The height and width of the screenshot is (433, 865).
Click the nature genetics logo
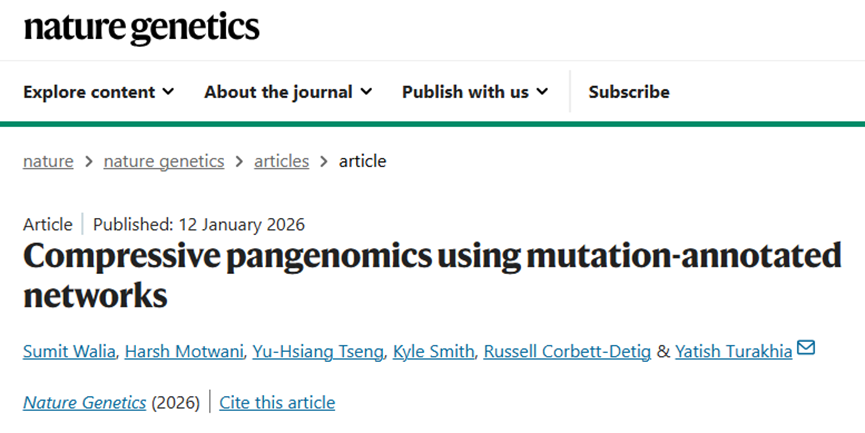point(141,28)
